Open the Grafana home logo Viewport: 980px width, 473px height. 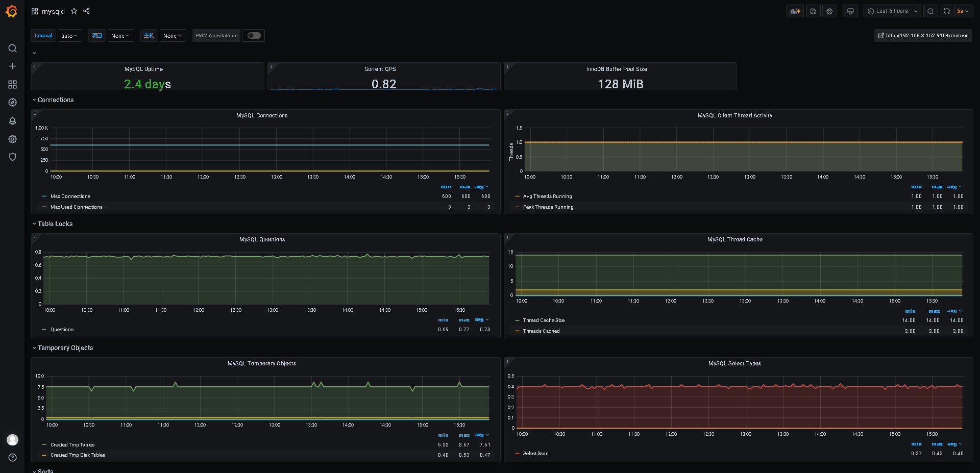click(12, 11)
